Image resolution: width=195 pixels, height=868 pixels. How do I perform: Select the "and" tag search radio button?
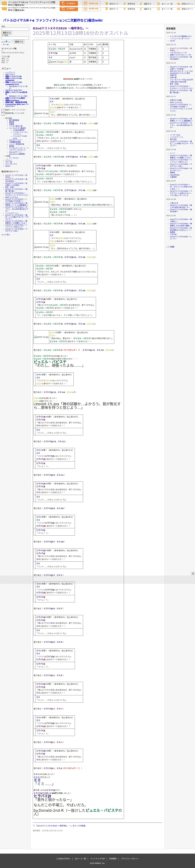pos(6,41)
